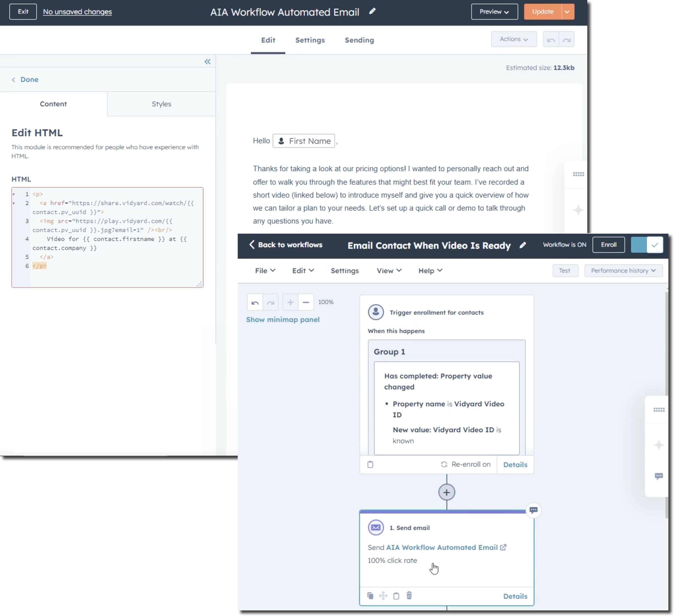674x616 pixels.
Task: Open the Actions dropdown
Action: click(x=513, y=39)
